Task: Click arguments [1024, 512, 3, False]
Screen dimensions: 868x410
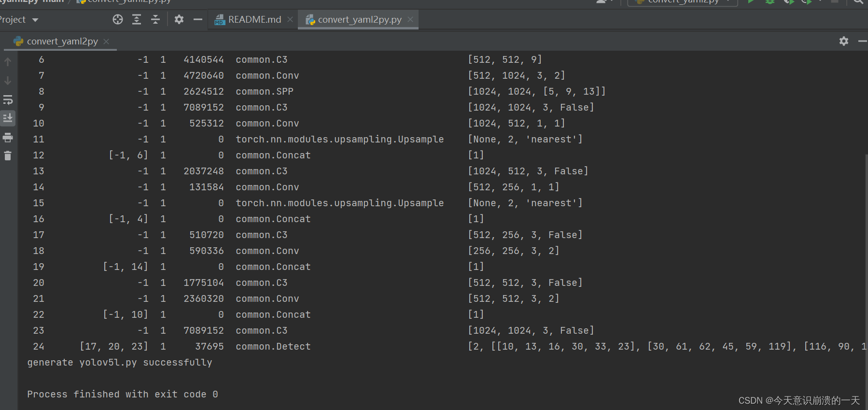Action: tap(528, 171)
